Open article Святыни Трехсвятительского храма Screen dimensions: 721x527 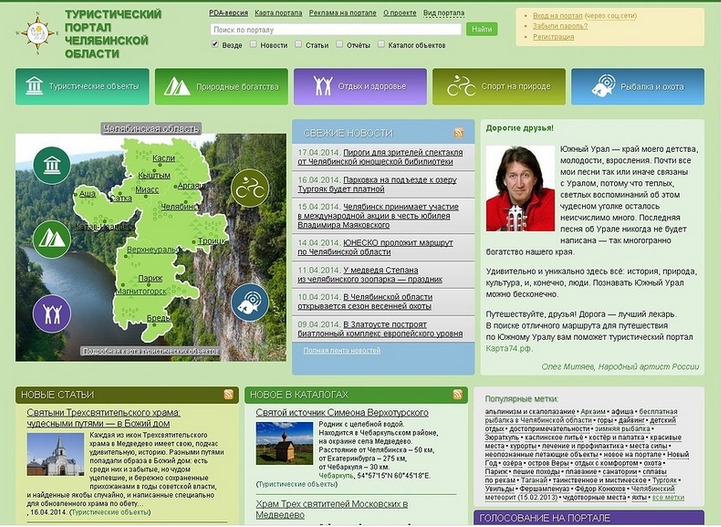[103, 418]
